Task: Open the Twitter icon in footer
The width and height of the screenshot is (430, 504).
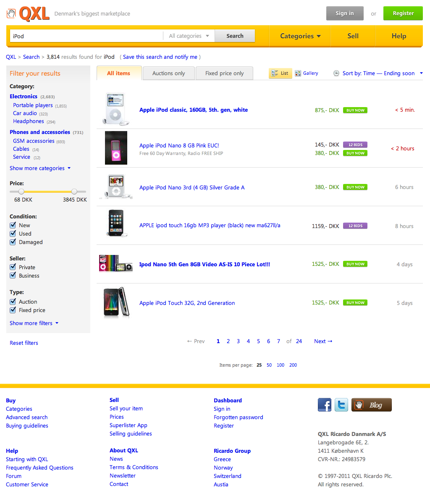Action: 341,405
